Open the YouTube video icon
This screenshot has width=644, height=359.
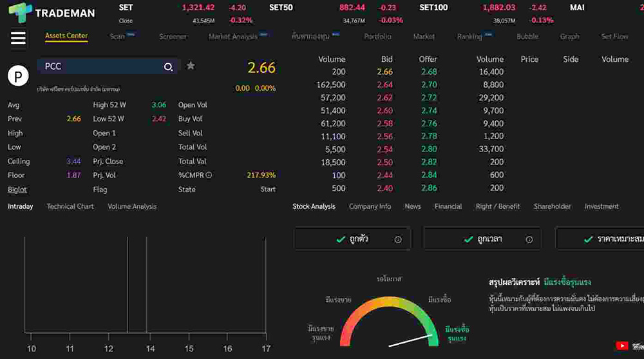621,345
